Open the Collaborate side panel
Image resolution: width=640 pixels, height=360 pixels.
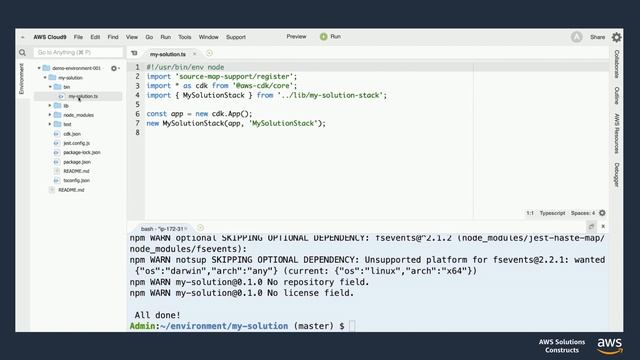[617, 64]
